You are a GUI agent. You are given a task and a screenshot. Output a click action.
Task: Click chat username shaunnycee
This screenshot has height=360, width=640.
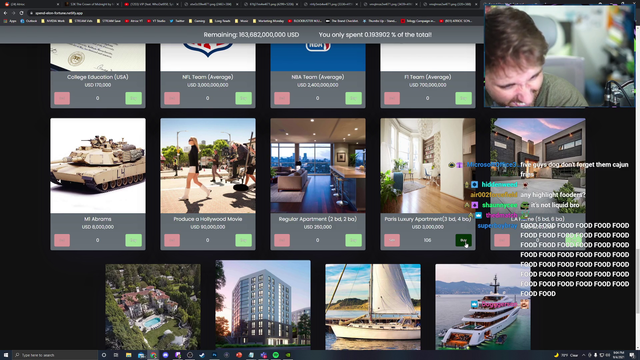(499, 205)
